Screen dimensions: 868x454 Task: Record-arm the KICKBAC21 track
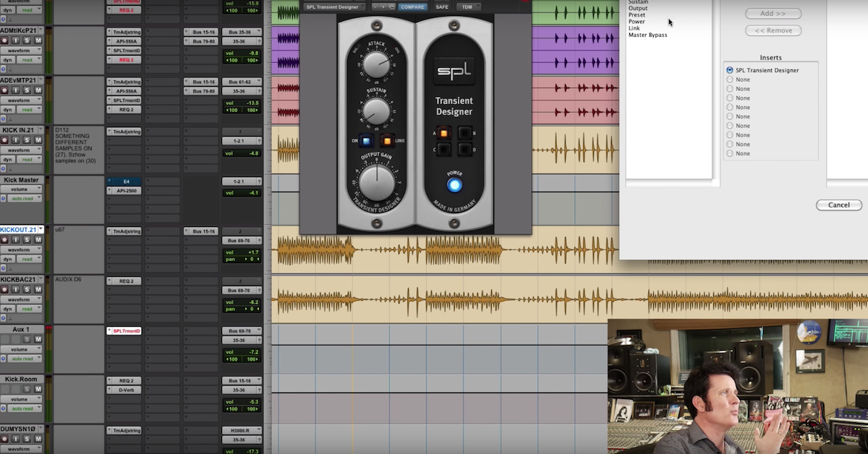pyautogui.click(x=4, y=289)
